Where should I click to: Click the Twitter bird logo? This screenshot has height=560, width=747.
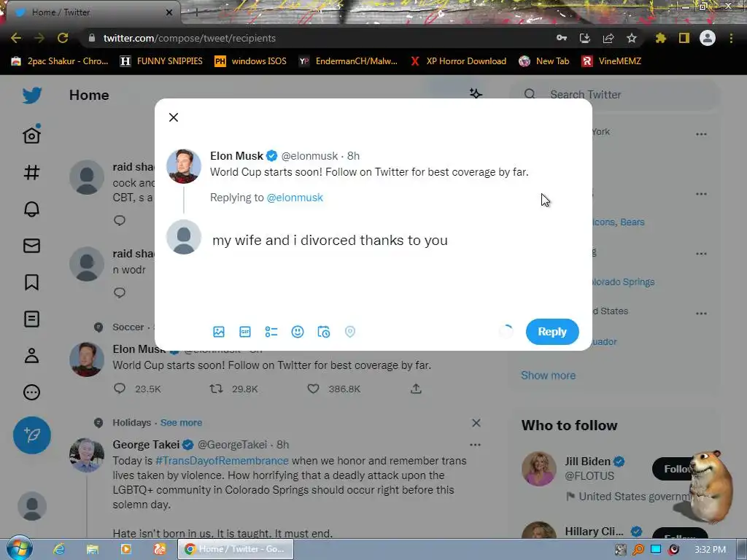click(x=32, y=96)
